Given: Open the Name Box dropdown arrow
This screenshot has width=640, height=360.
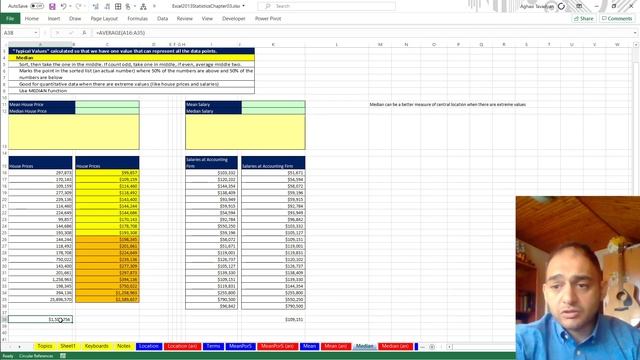Looking at the screenshot, I should (x=36, y=33).
